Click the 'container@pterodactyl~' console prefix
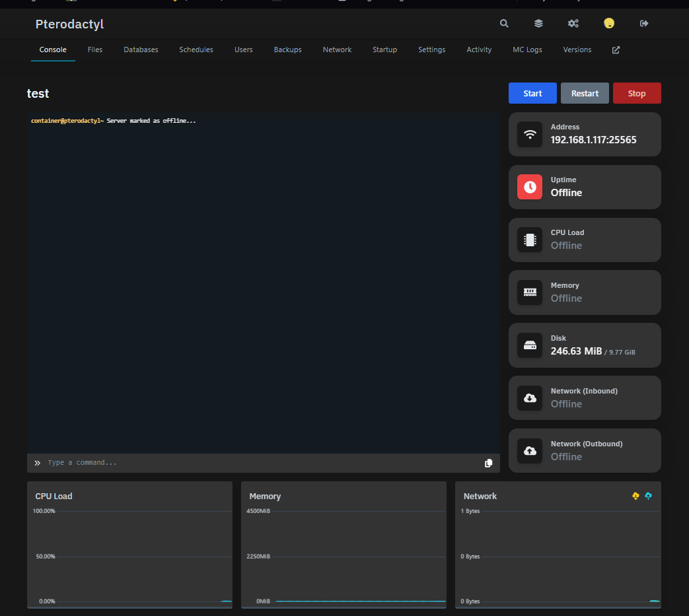Image resolution: width=689 pixels, height=616 pixels. pos(67,121)
